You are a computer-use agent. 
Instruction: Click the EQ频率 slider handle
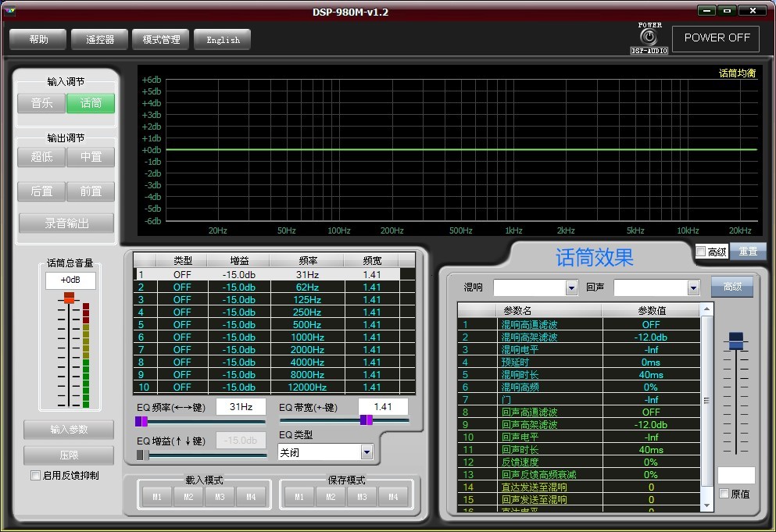click(x=141, y=421)
